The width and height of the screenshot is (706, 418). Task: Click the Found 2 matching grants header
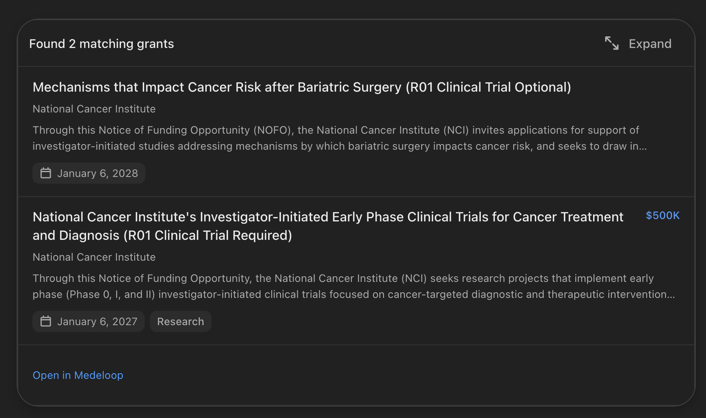pos(101,44)
